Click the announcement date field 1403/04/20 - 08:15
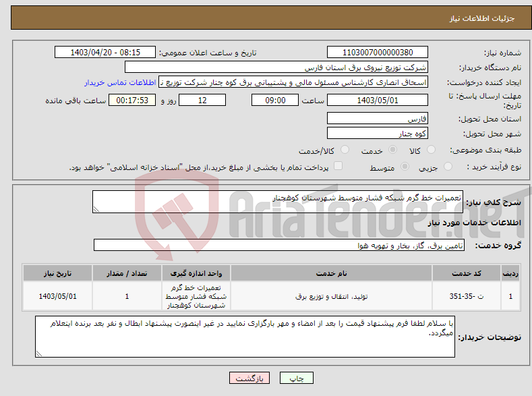 [x=105, y=52]
